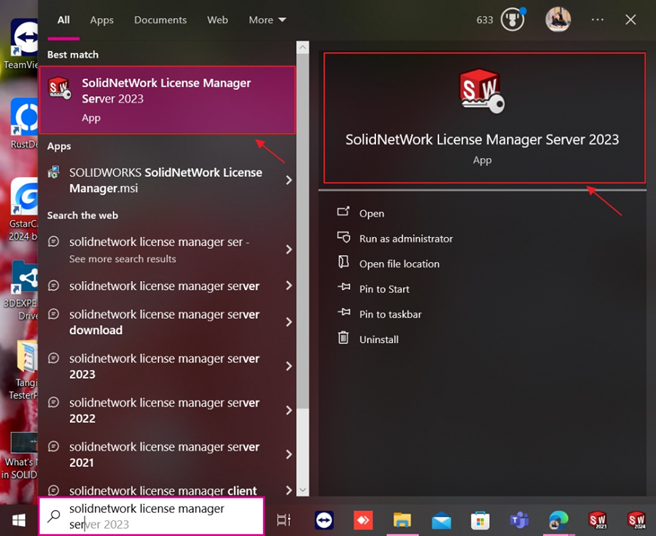Choose Open file location
Viewport: 656px width, 536px height.
[x=399, y=264]
